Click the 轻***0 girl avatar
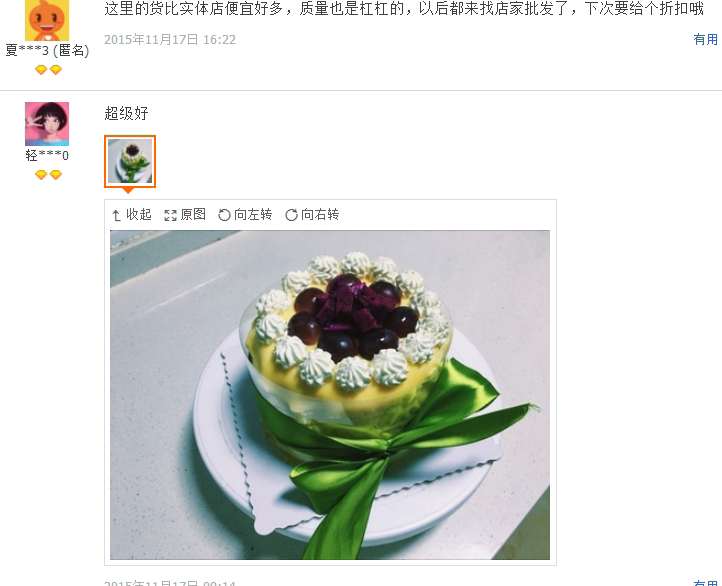The width and height of the screenshot is (722, 586). coord(47,124)
